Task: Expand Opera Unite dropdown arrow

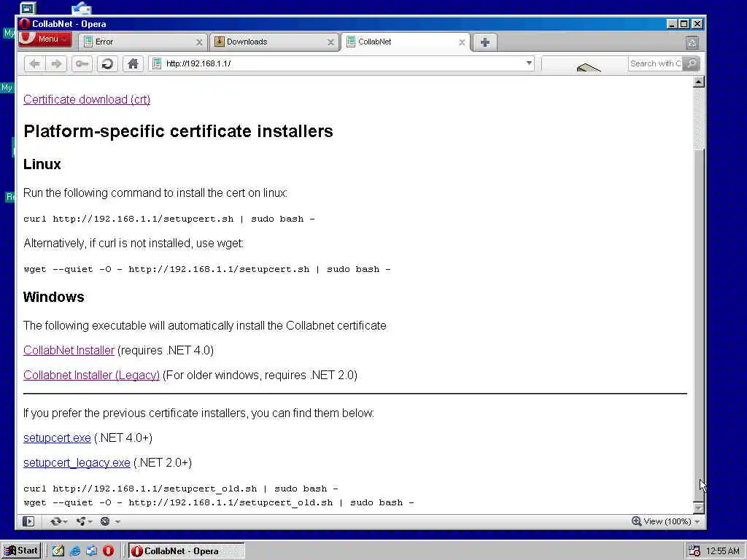Action: [x=90, y=522]
